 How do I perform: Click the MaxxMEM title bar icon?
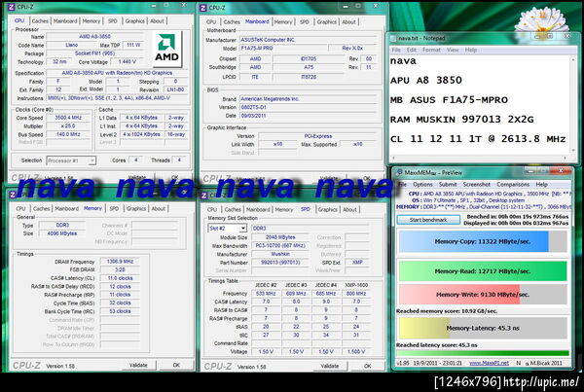point(399,172)
